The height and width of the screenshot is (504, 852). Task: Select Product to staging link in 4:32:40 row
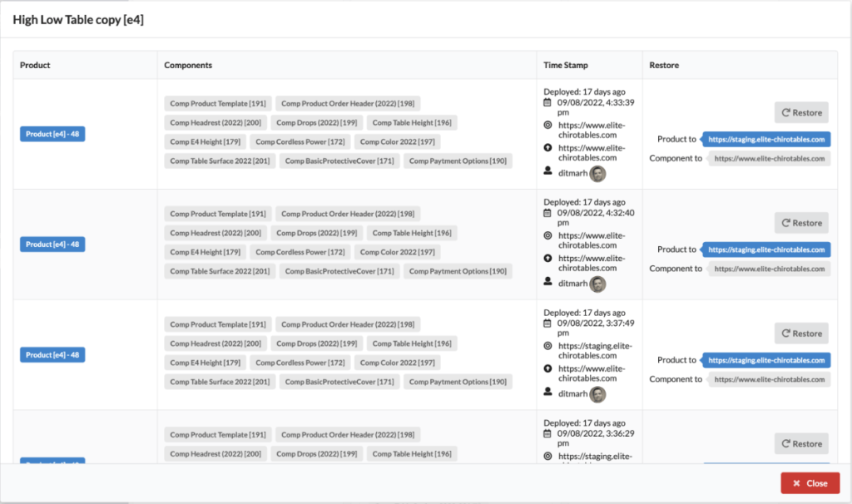point(766,250)
